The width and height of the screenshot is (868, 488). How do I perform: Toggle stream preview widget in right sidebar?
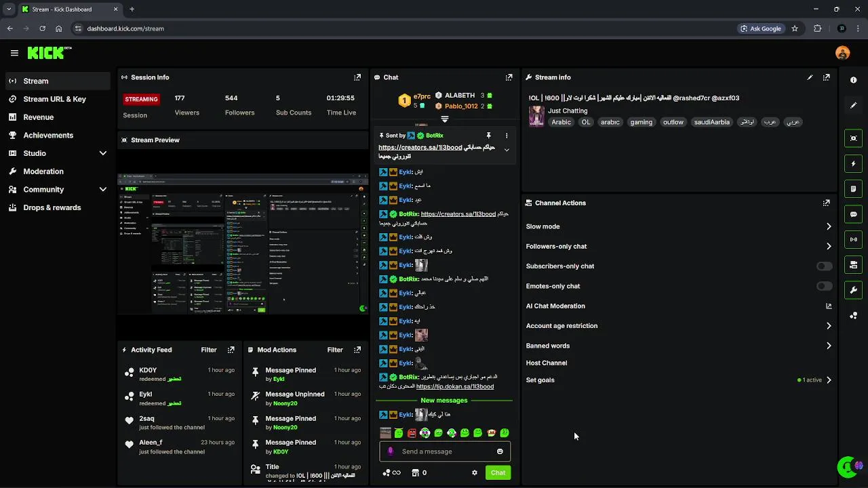click(x=854, y=138)
